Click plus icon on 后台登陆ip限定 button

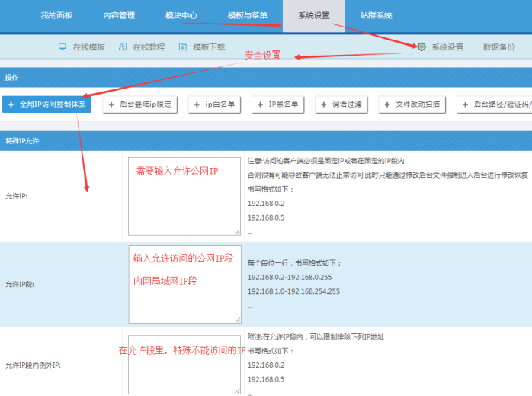click(x=112, y=105)
